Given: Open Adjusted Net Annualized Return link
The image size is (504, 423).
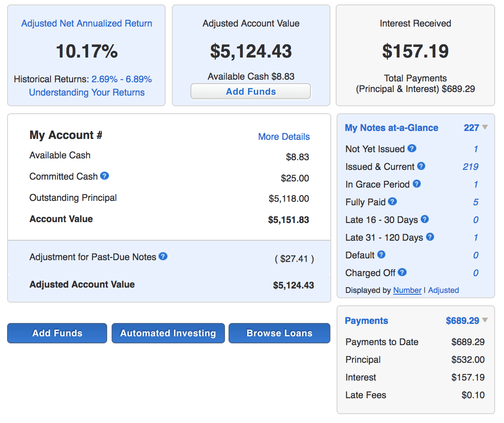Looking at the screenshot, I should [87, 23].
